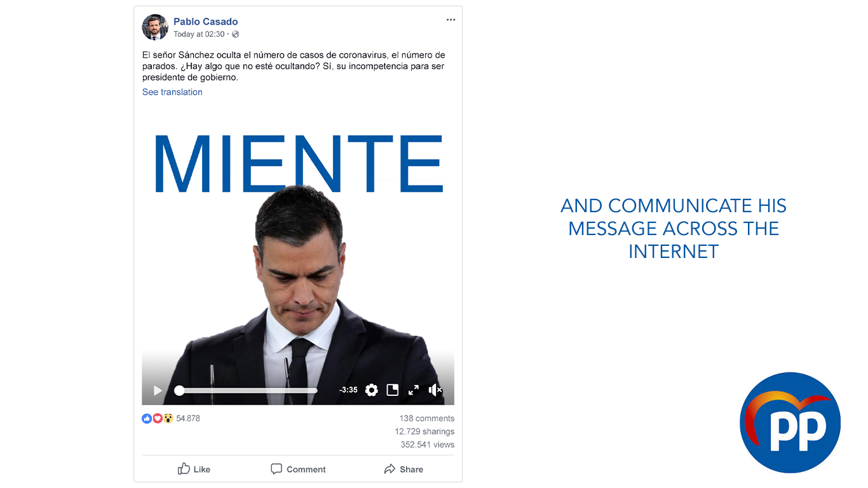The height and width of the screenshot is (488, 868).
Task: Open the Pablo Casado profile name link
Action: (x=206, y=22)
